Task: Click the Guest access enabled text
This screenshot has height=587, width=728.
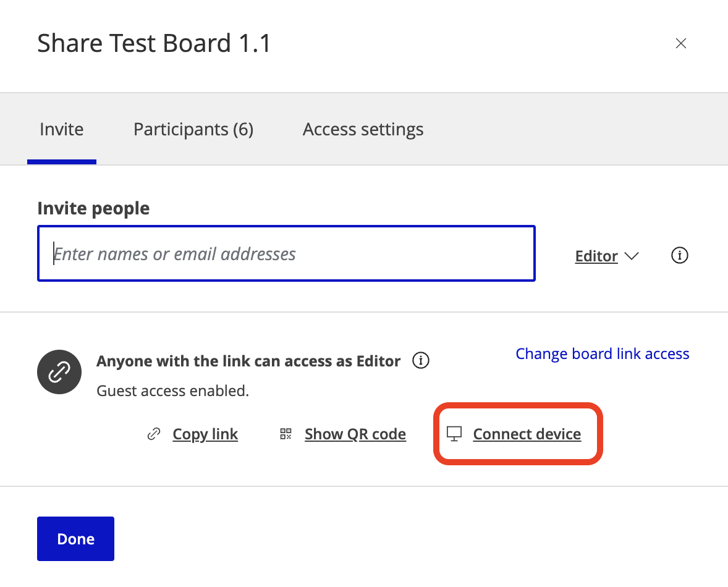Action: coord(172,391)
